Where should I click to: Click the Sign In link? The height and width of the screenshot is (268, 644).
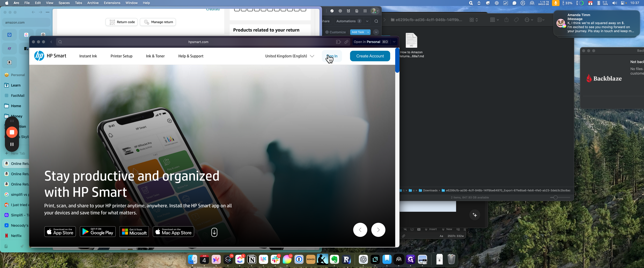(332, 56)
